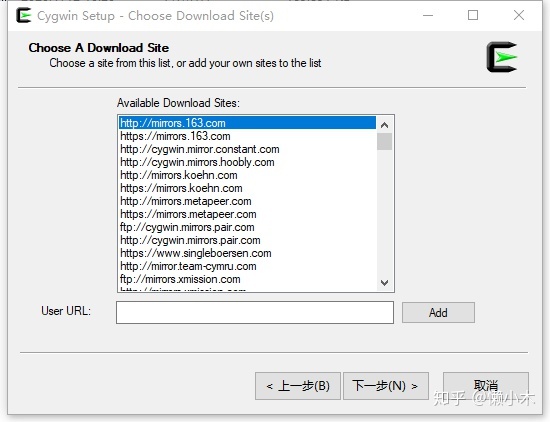
Task: Pick http://mirrors.metapeer.com download site
Action: [x=247, y=201]
